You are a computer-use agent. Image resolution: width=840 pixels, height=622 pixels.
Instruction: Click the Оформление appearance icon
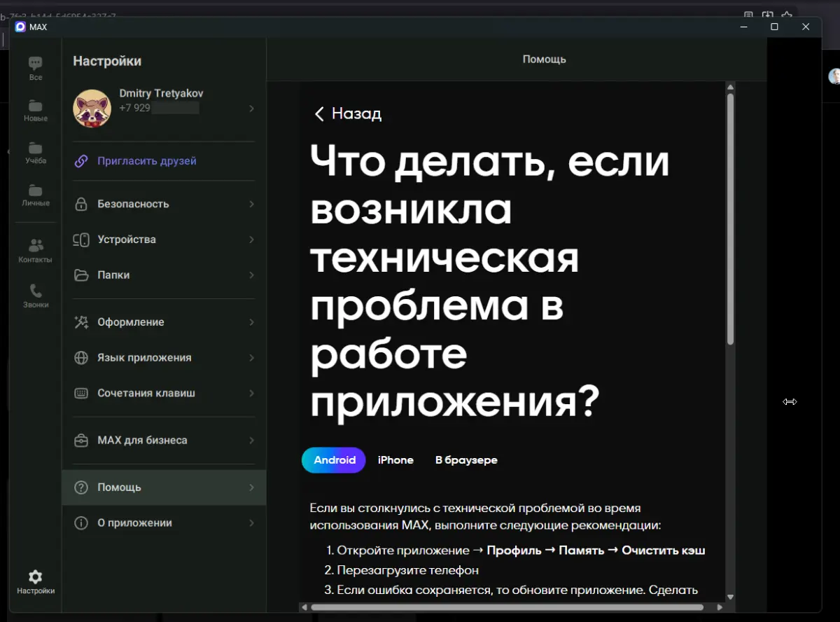[x=82, y=322]
